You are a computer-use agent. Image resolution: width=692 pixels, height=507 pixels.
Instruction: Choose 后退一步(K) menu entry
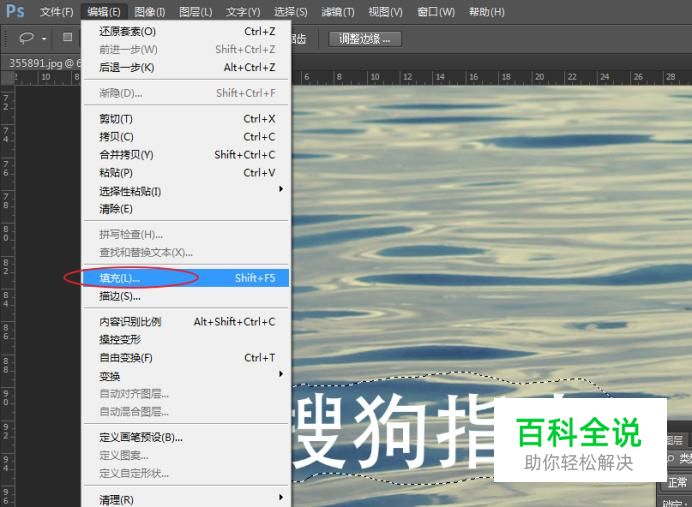pyautogui.click(x=186, y=68)
